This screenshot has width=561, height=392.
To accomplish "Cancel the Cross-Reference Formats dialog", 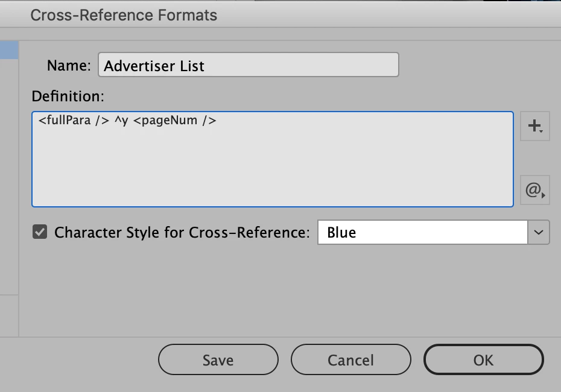I will pyautogui.click(x=350, y=360).
